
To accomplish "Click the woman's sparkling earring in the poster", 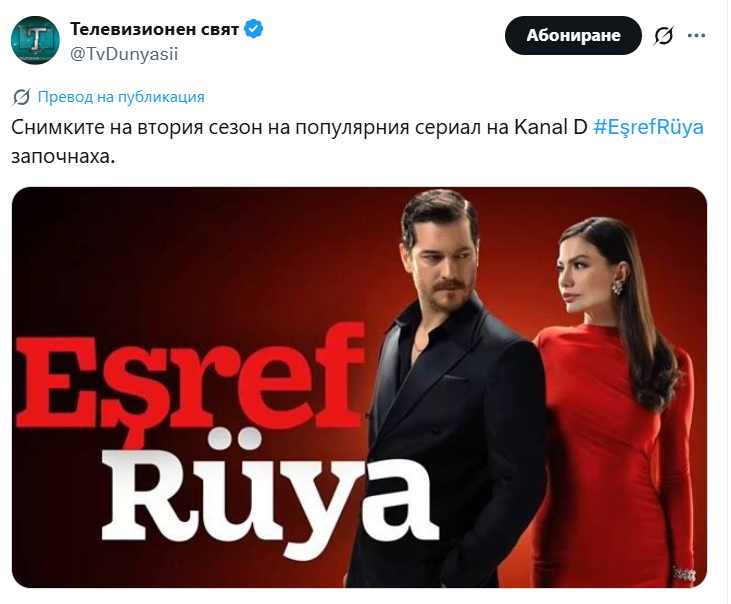I will coord(618,285).
